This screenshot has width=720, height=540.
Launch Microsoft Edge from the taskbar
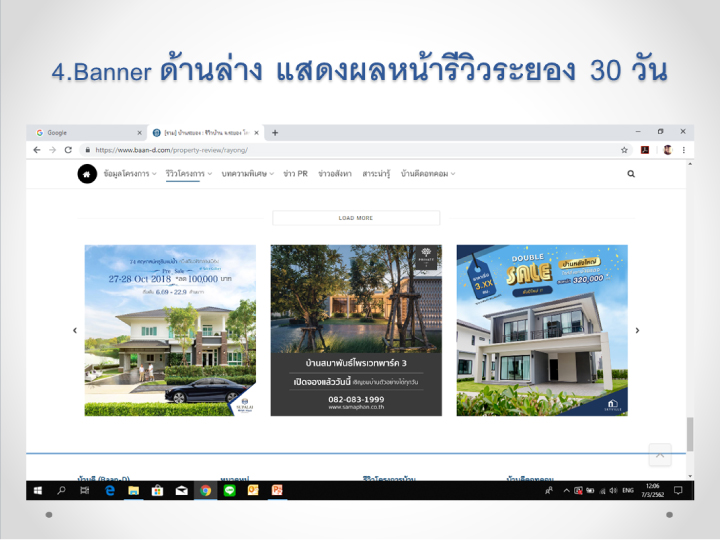[x=110, y=491]
